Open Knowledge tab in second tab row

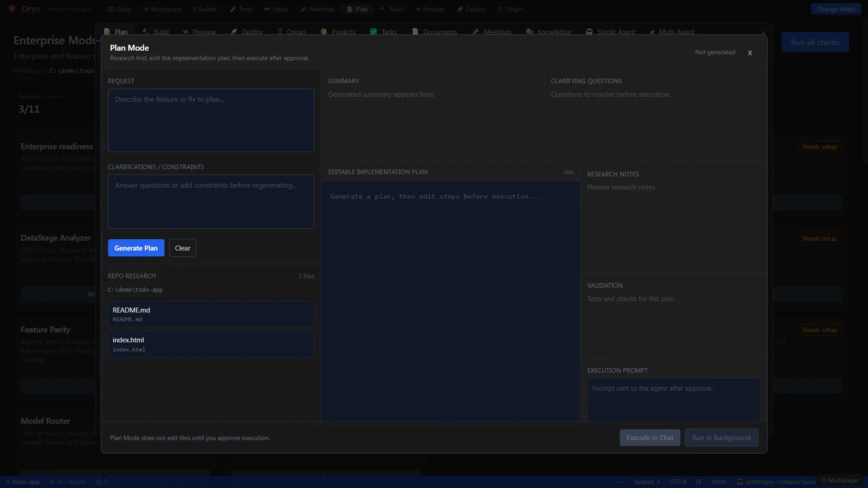[x=548, y=32]
